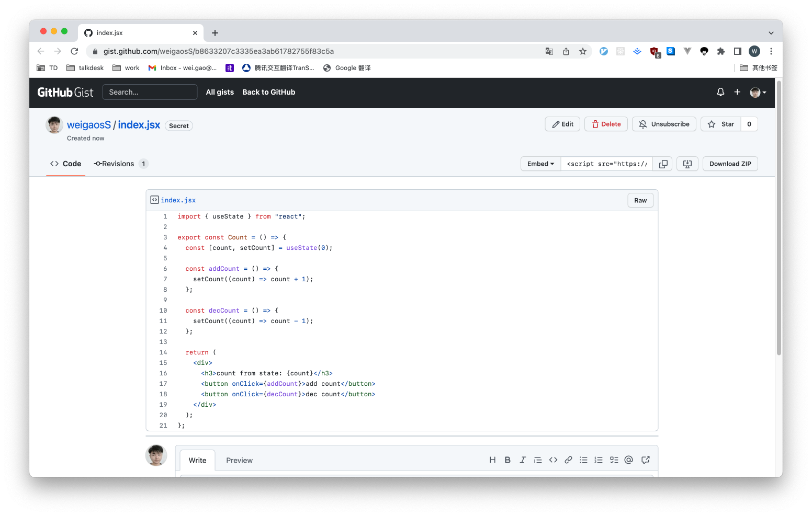The width and height of the screenshot is (812, 516).
Task: Click the Download ZIP button
Action: pyautogui.click(x=730, y=164)
